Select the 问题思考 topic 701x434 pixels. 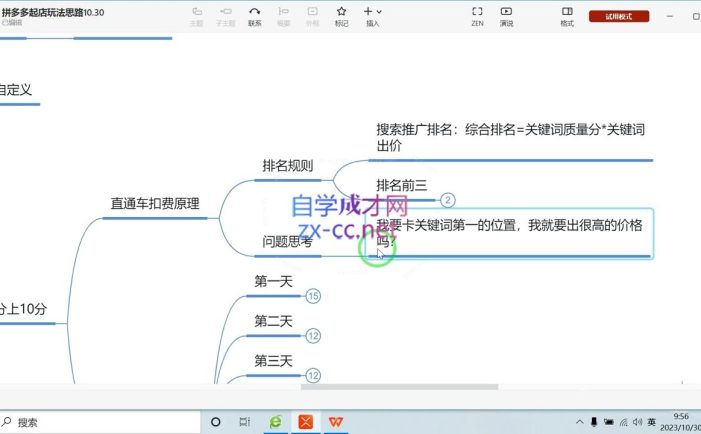[287, 242]
